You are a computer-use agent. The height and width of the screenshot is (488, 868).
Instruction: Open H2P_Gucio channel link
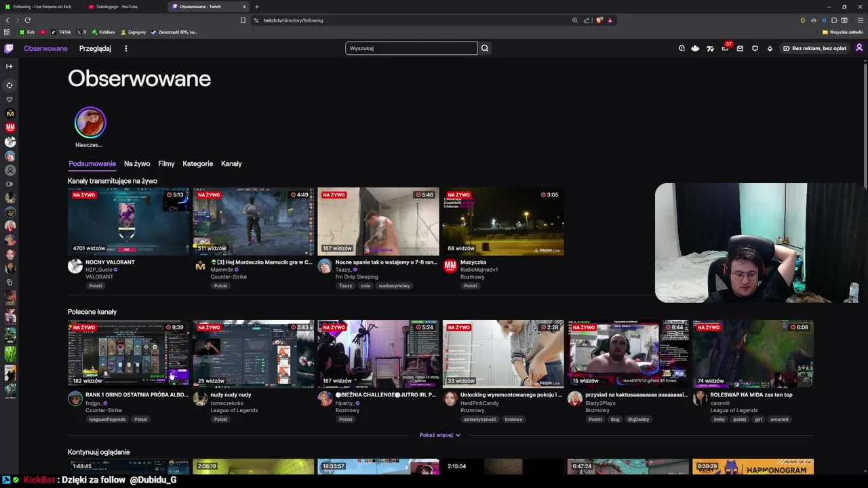pos(99,270)
